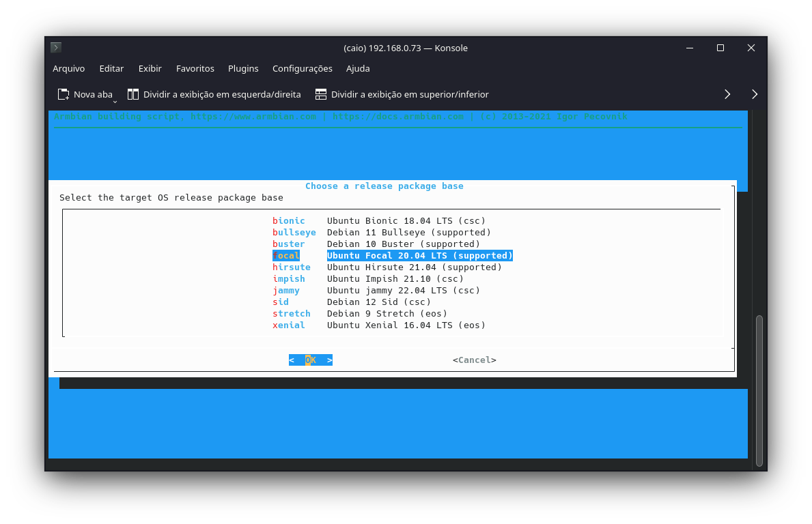Open the Arquivo menu
The width and height of the screenshot is (812, 524).
tap(68, 68)
